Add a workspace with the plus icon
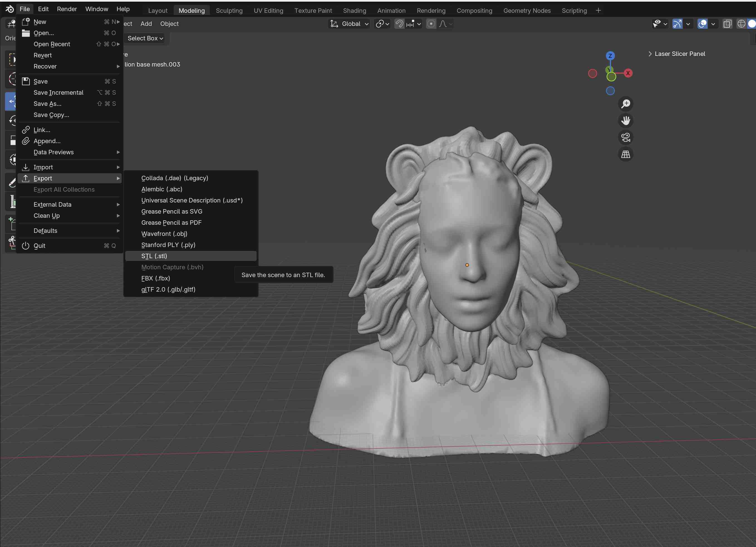756x547 pixels. pyautogui.click(x=598, y=10)
